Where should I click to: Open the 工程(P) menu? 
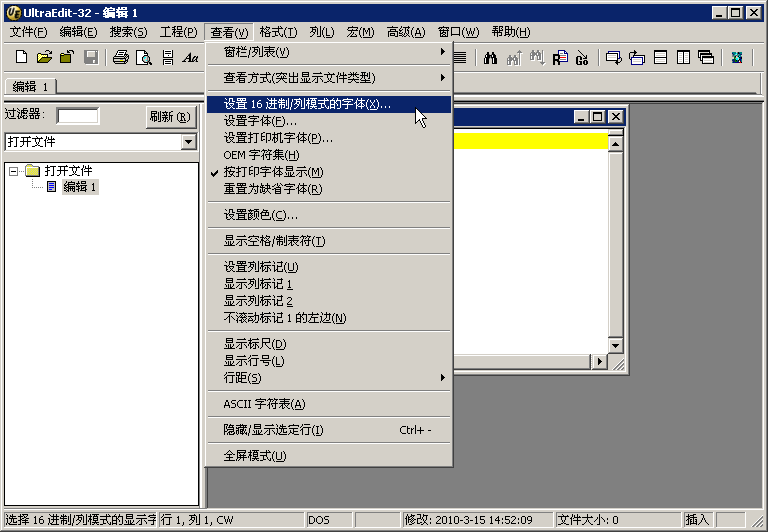pyautogui.click(x=178, y=32)
